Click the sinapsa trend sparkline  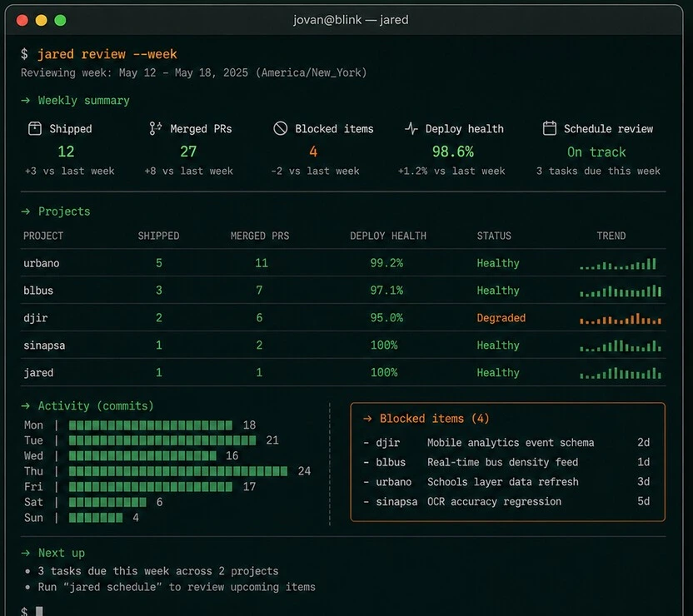coord(621,346)
